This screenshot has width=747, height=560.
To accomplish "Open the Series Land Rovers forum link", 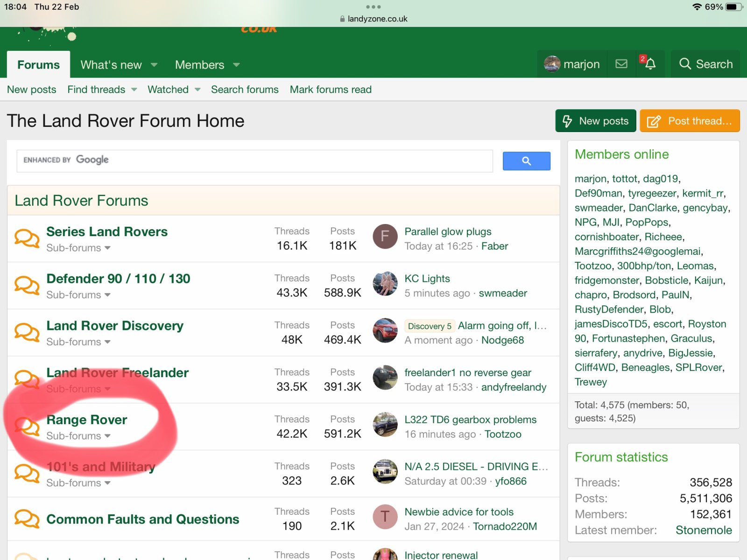I will point(107,231).
